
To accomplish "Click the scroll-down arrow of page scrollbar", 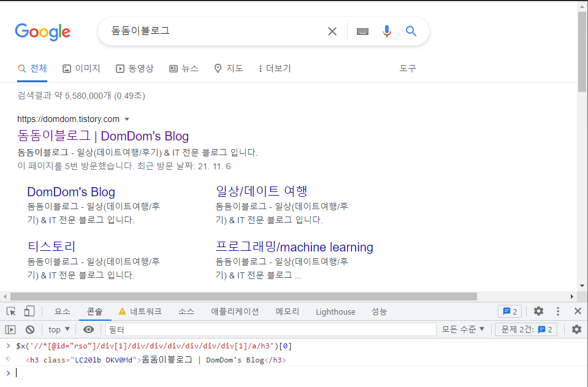I will pos(582,286).
